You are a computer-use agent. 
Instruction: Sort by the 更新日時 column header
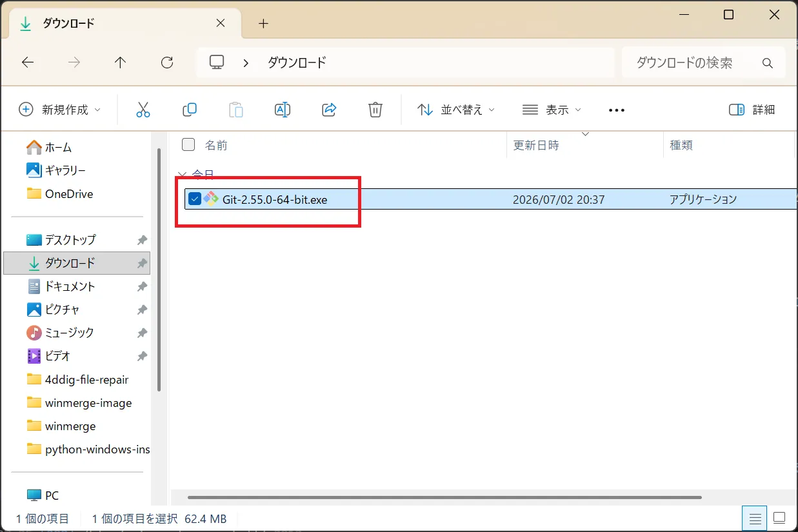(536, 145)
